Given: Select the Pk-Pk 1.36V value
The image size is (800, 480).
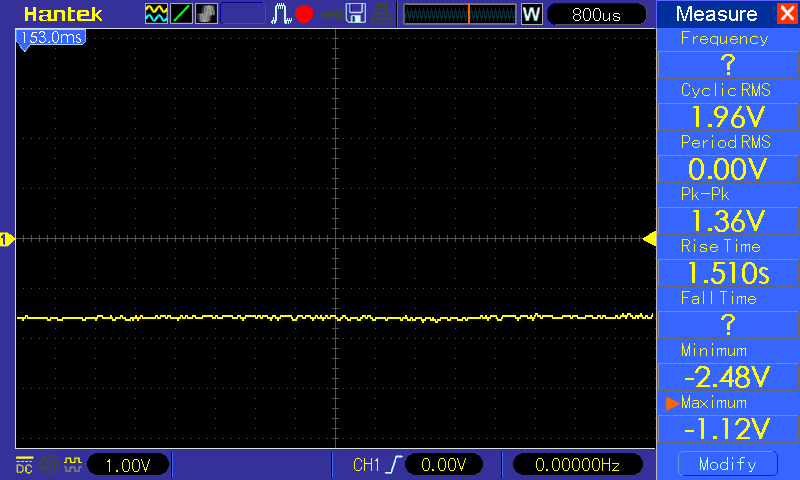Looking at the screenshot, I should point(728,221).
